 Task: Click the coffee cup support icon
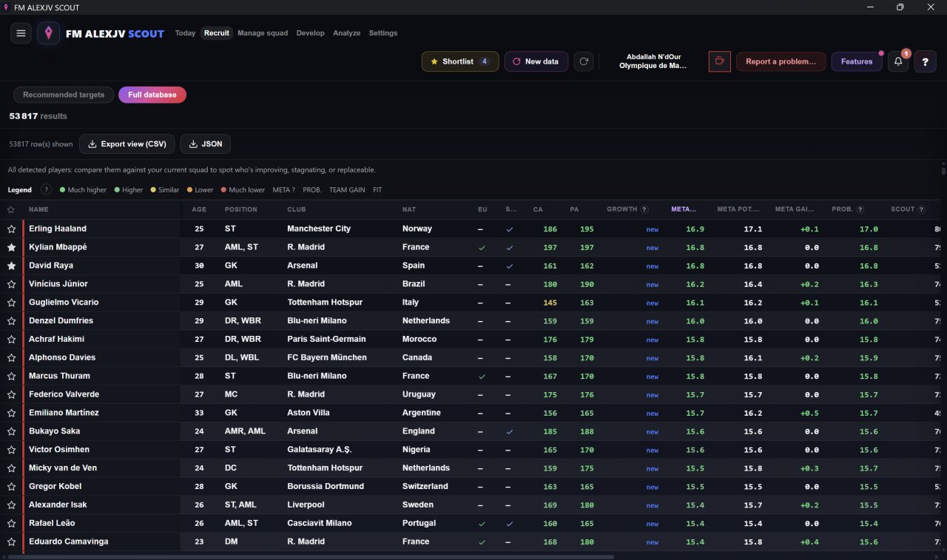[718, 61]
